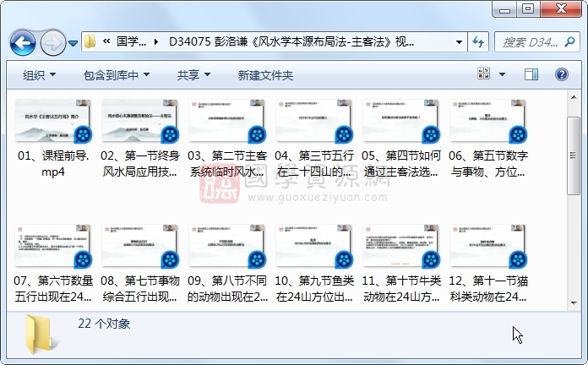Maximize the Explorer window

528,9
